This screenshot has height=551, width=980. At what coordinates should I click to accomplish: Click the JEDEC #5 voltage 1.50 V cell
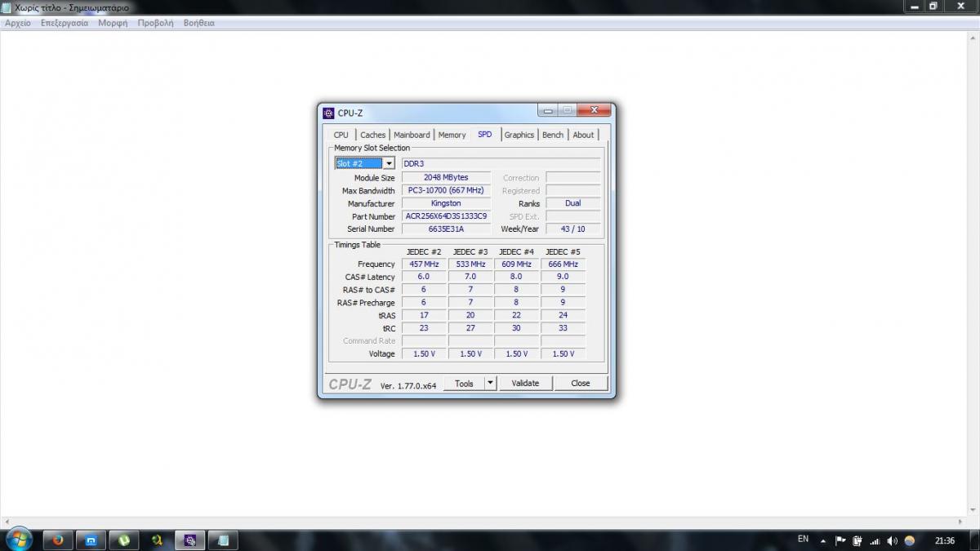click(x=563, y=353)
